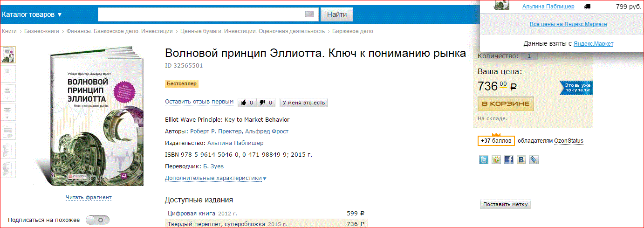The height and width of the screenshot is (228, 644).
Task: Click 'Elliot Wave Principle: Key to Market Behavior' subtitle
Action: coord(227,120)
